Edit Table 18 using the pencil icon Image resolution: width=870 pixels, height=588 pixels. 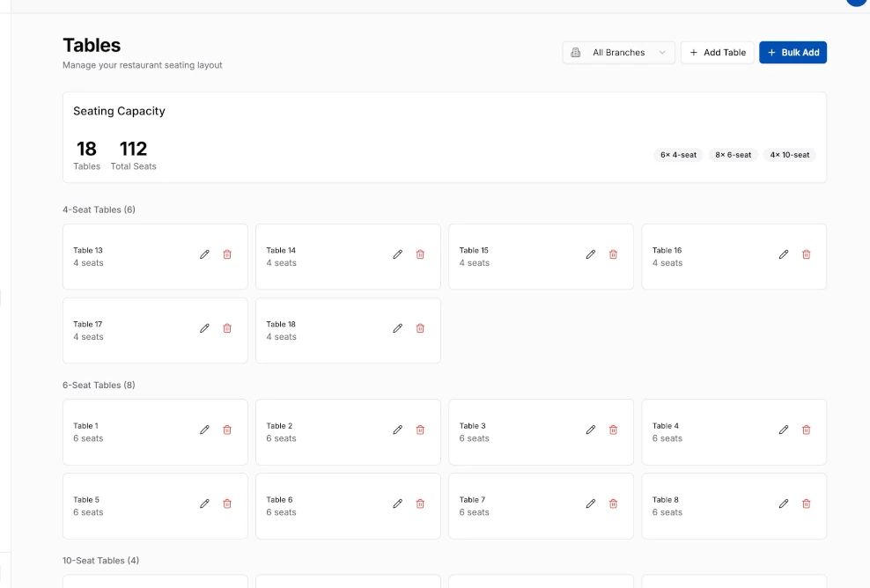[x=397, y=328]
